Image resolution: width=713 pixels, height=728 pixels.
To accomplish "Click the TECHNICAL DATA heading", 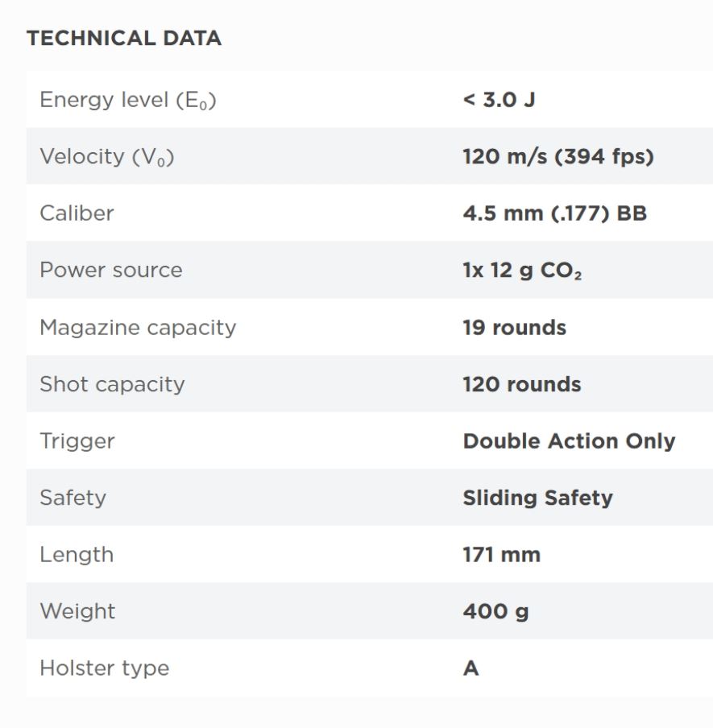I will [x=124, y=39].
